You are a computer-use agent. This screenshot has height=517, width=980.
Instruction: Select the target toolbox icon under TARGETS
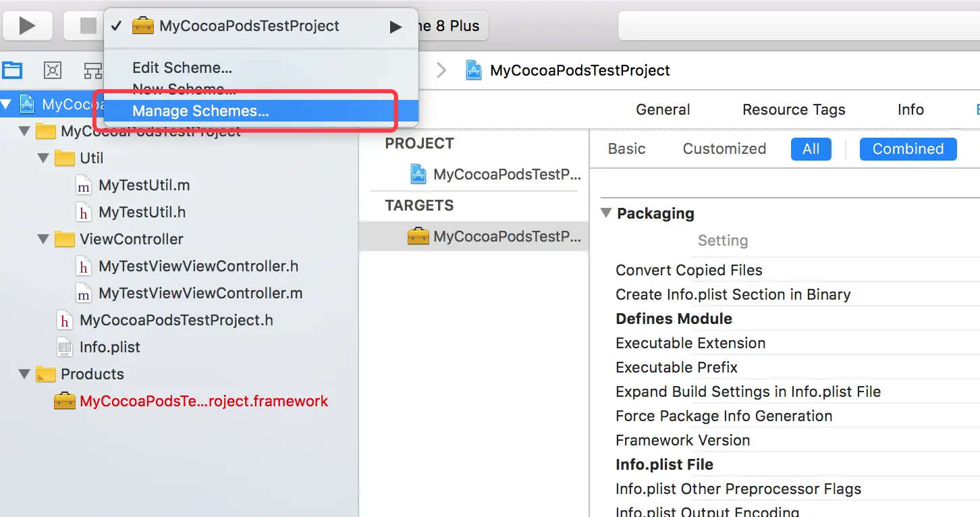(x=418, y=236)
